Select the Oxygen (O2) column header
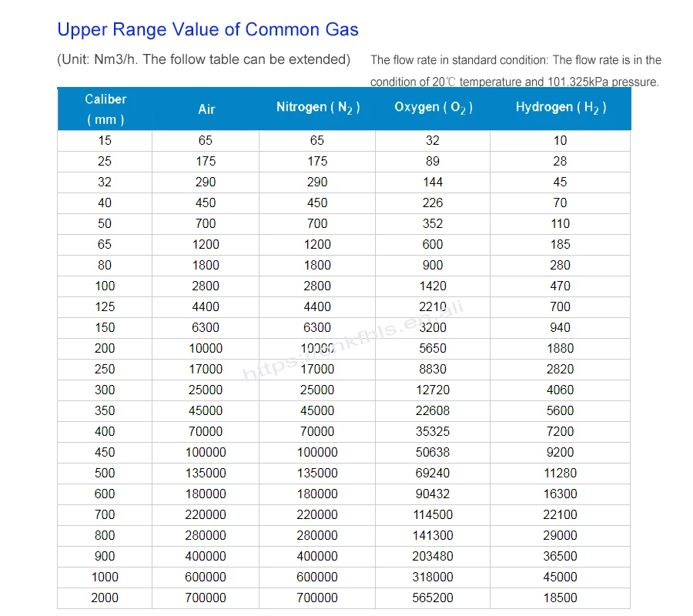693x616 pixels. pos(433,108)
